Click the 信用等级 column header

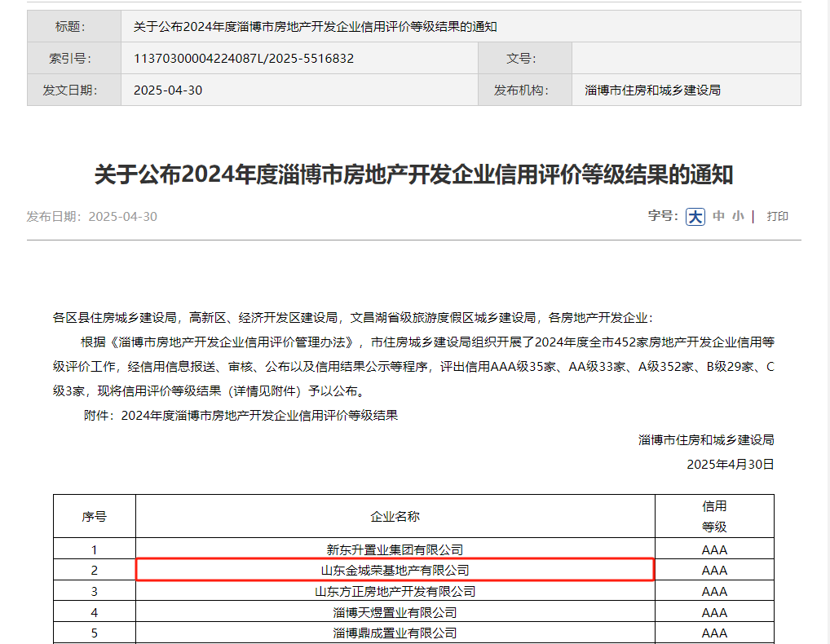pyautogui.click(x=714, y=516)
